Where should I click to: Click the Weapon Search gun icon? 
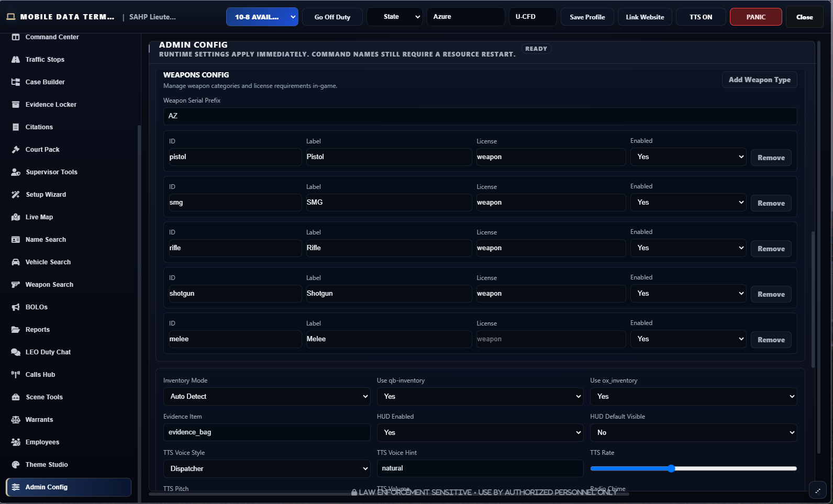coord(16,285)
